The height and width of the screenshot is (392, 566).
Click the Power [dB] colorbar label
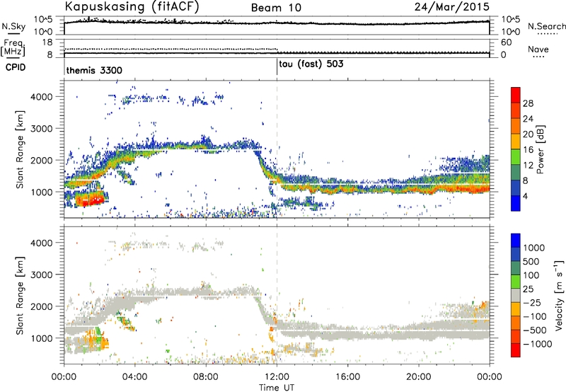(541, 149)
